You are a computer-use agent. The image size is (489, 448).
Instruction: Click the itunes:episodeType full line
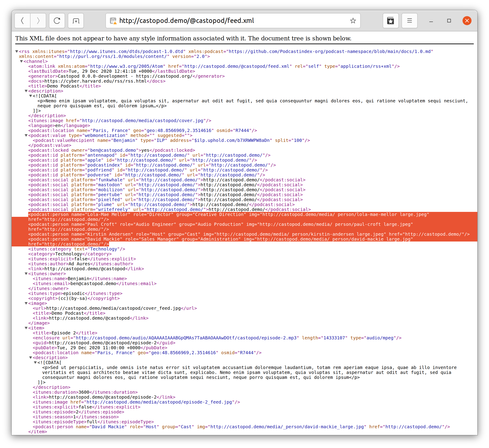[93, 422]
